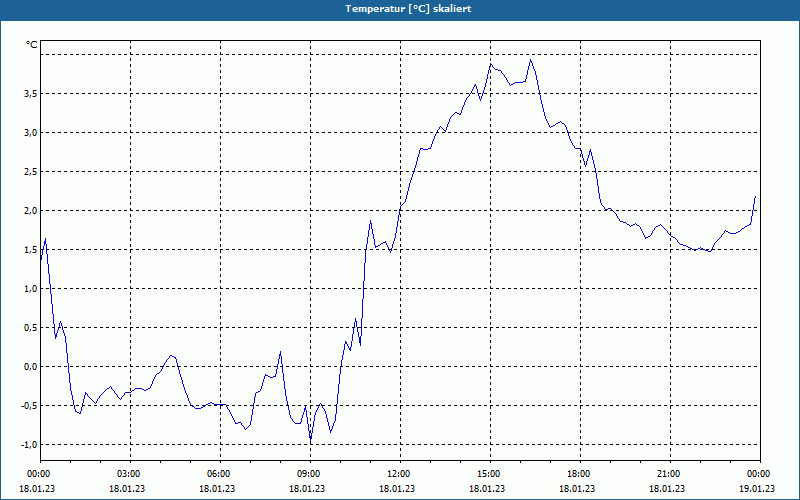Select the 12:00 time axis label

(x=398, y=474)
